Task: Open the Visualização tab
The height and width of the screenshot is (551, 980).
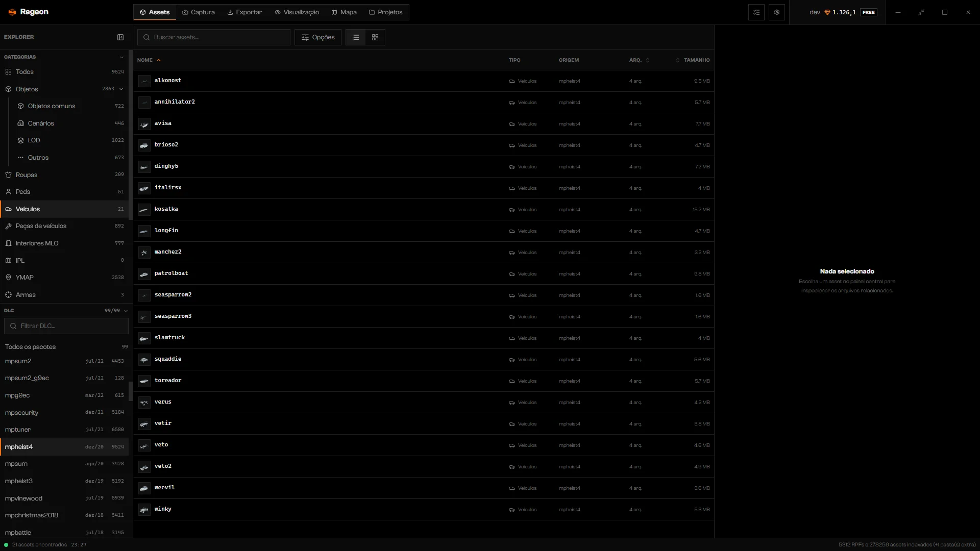Action: coord(297,12)
